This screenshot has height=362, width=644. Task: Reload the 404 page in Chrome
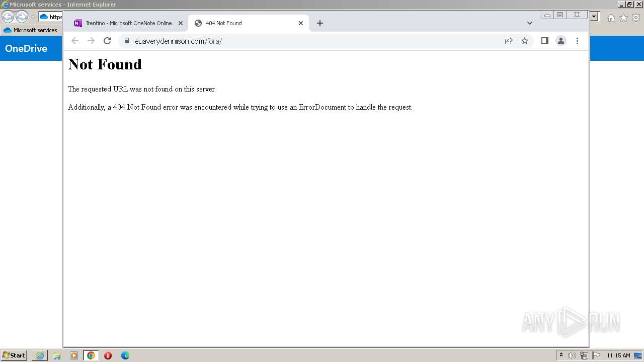[107, 41]
